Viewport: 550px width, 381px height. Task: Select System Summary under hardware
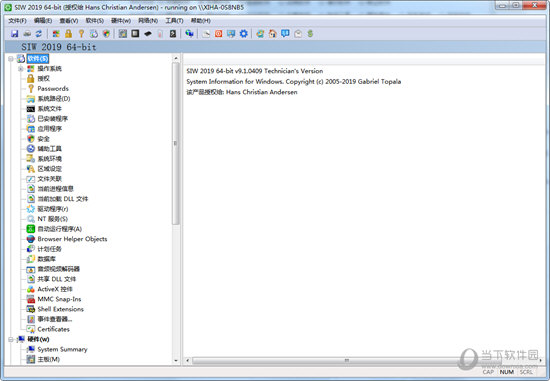[x=62, y=349]
